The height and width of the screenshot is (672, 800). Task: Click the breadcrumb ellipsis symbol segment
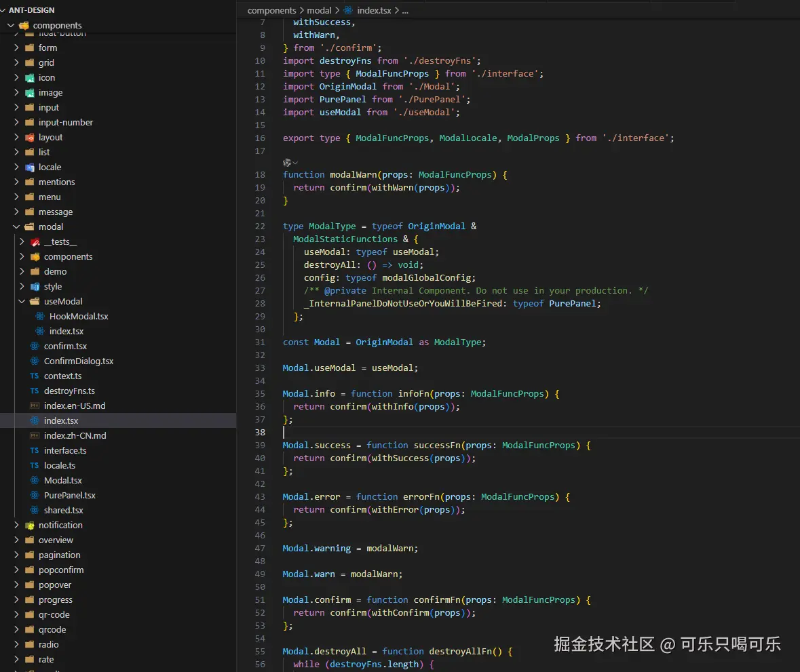[405, 10]
